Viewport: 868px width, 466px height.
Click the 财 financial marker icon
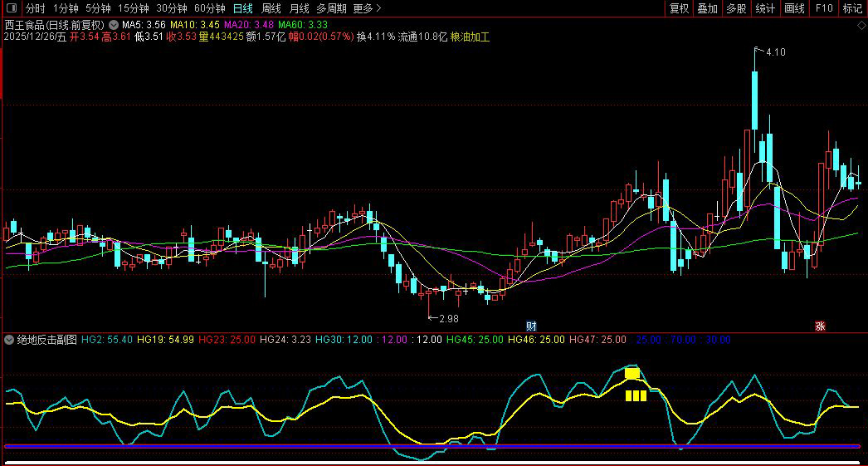pos(531,326)
